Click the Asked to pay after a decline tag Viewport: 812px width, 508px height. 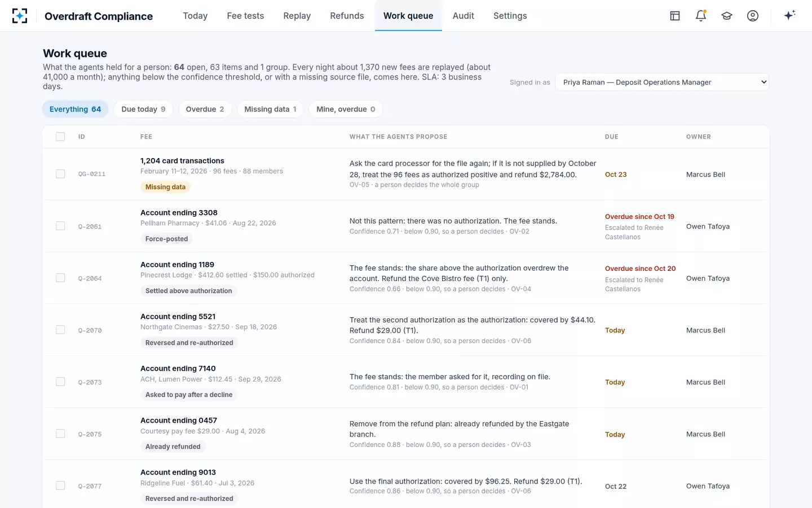coord(189,395)
